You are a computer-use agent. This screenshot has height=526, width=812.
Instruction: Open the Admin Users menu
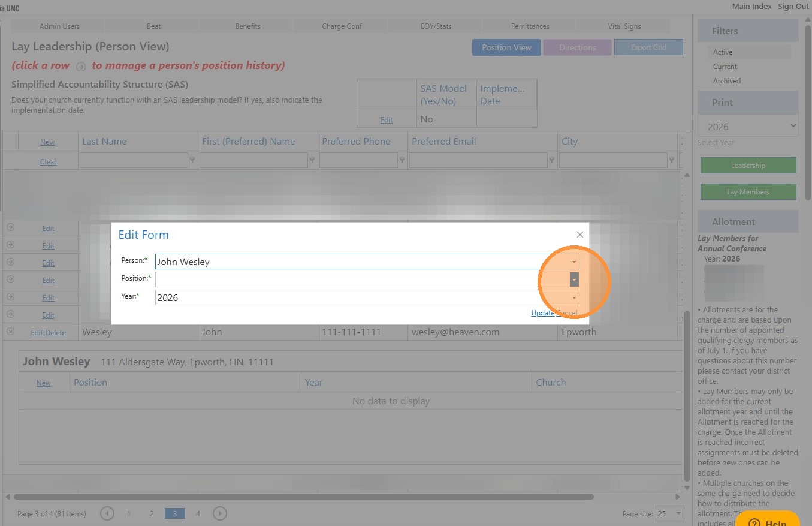pos(59,26)
